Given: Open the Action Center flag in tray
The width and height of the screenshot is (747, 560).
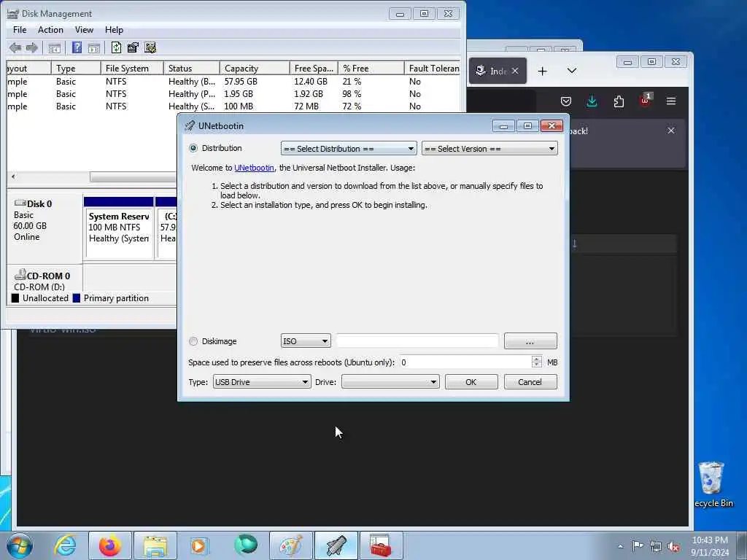Looking at the screenshot, I should point(638,546).
